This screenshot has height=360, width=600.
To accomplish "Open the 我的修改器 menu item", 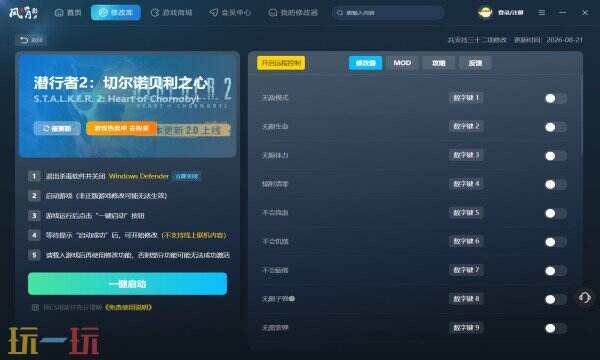I will (x=293, y=13).
